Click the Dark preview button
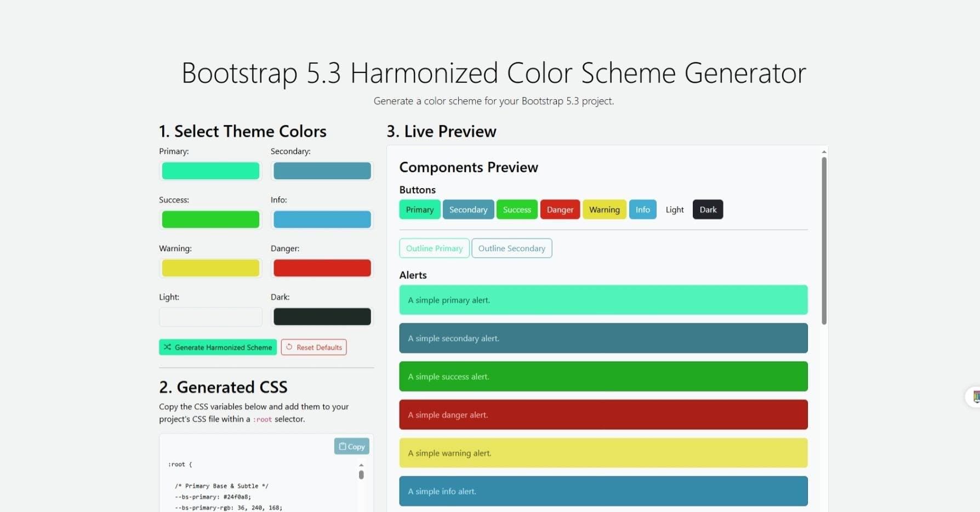Viewport: 980px width, 512px height. pos(708,209)
